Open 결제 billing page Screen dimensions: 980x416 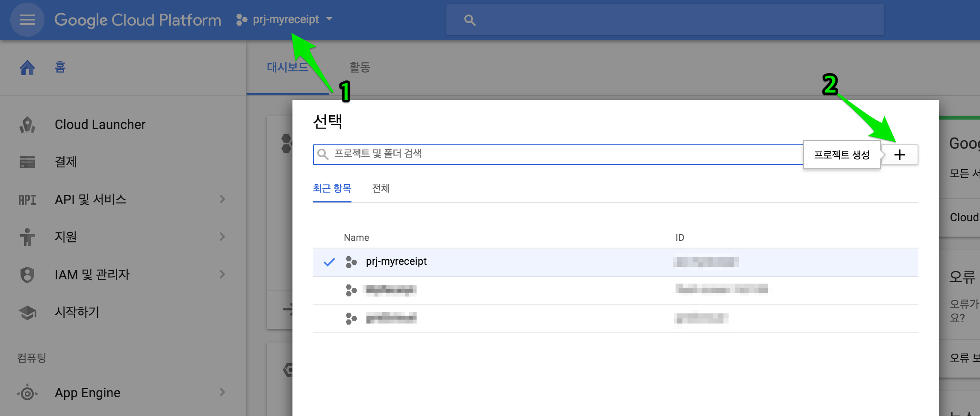click(x=65, y=162)
